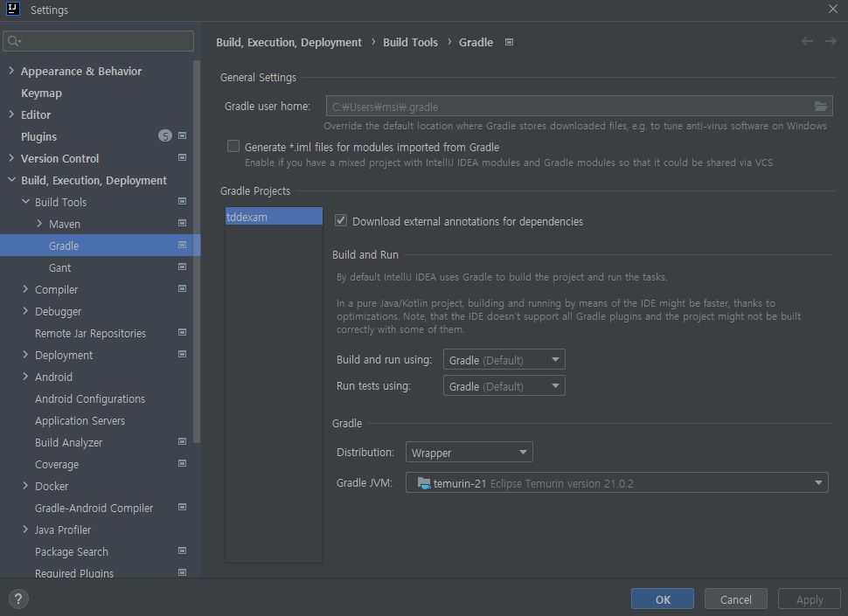
Task: Disable downloading external annotations for dependencies
Action: [340, 220]
